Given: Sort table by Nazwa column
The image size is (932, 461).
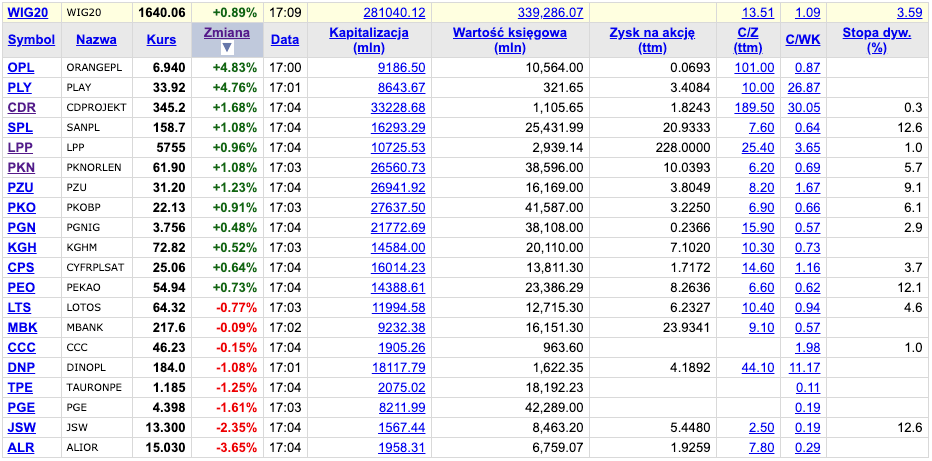Looking at the screenshot, I should 96,40.
